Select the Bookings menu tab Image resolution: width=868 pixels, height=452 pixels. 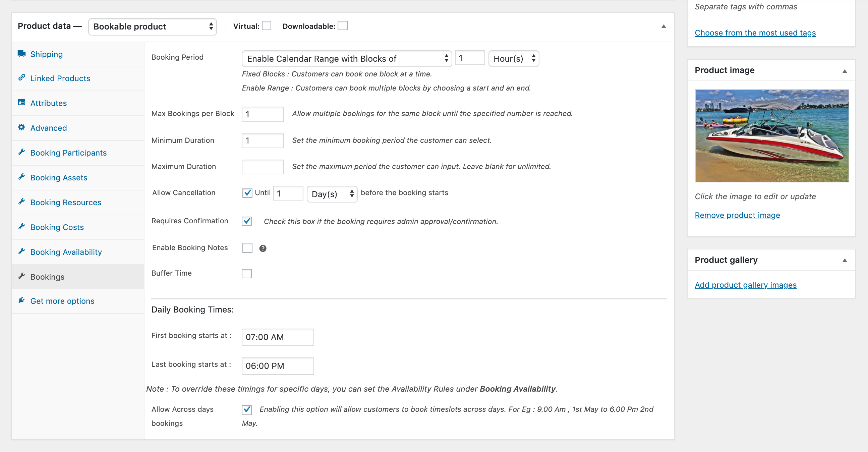[x=47, y=276]
